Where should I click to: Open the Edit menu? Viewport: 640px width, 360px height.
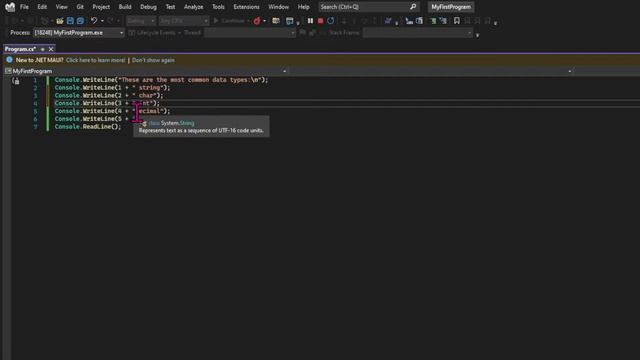pos(42,7)
